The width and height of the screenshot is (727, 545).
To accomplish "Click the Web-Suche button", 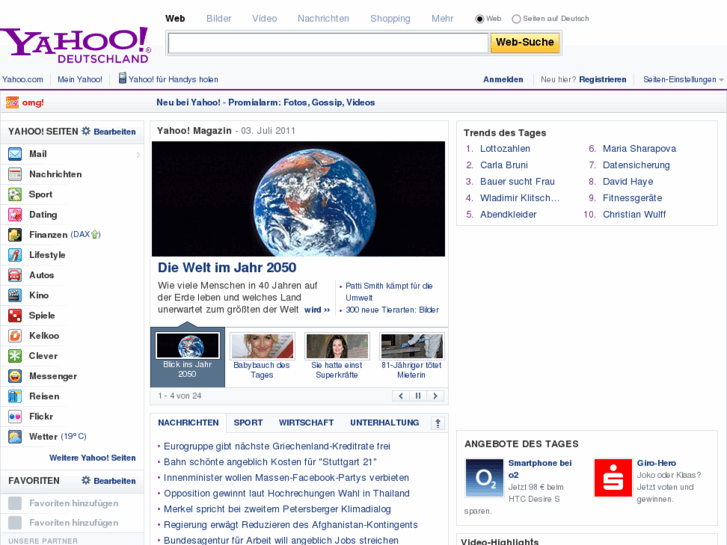I will (x=525, y=42).
